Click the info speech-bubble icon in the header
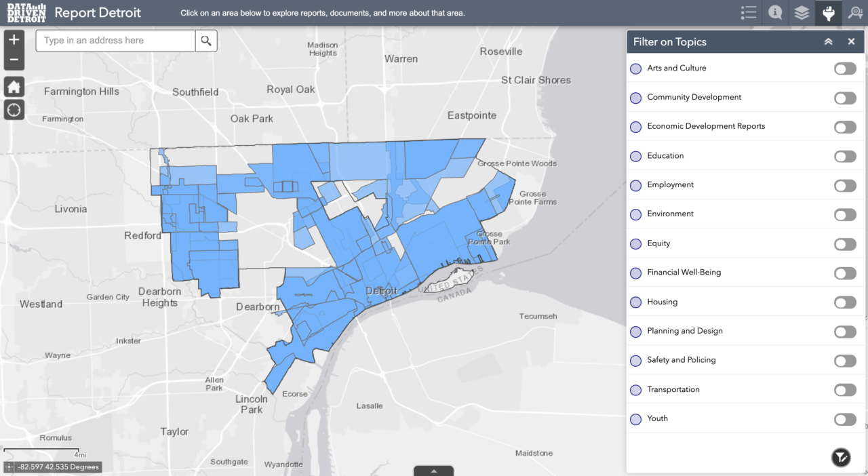This screenshot has width=868, height=476. click(x=774, y=12)
